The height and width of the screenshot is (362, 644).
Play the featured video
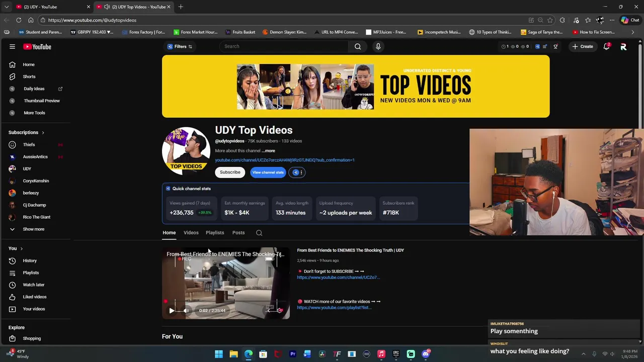pyautogui.click(x=172, y=311)
